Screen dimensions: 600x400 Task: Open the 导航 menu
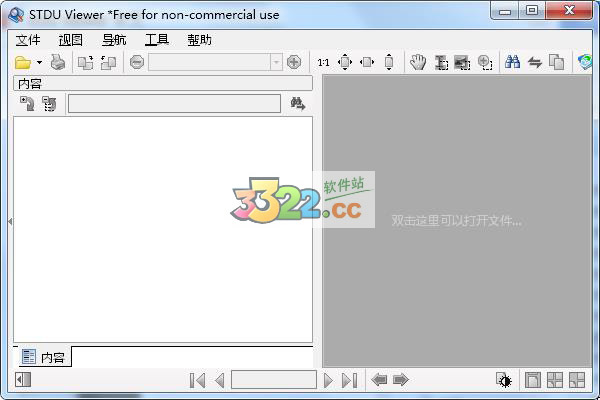(x=114, y=40)
